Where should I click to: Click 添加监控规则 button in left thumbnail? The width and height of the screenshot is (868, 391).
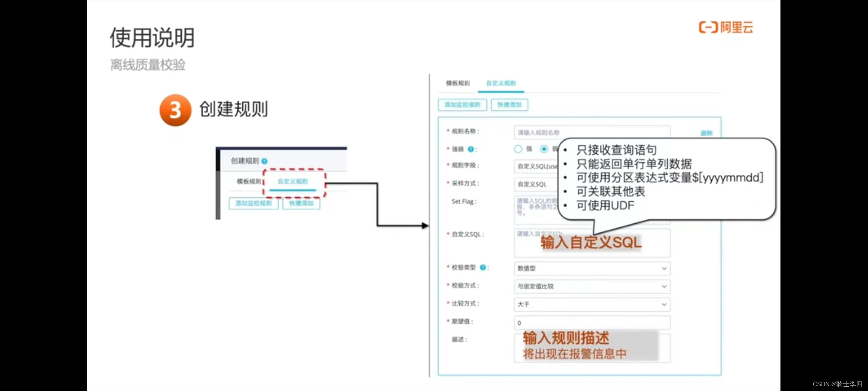point(253,203)
